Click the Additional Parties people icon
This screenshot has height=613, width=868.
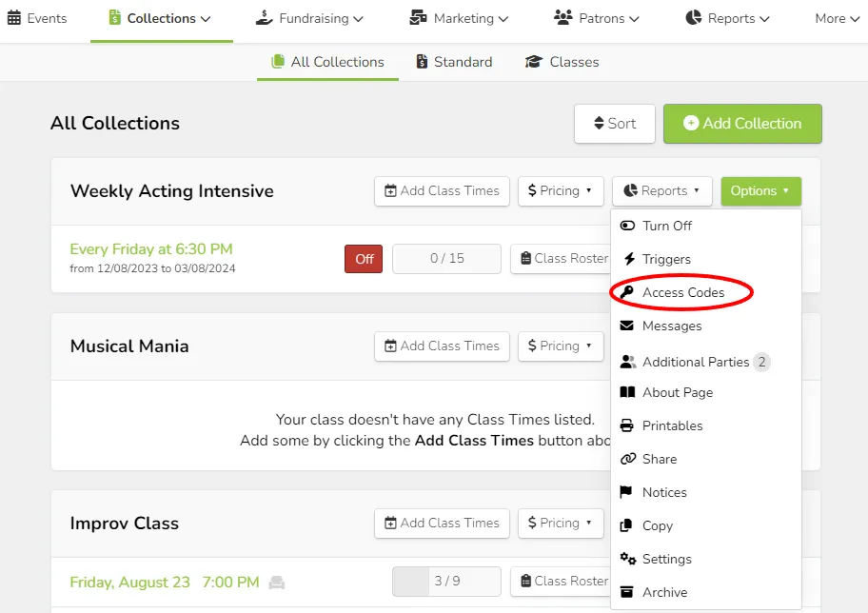[628, 362]
